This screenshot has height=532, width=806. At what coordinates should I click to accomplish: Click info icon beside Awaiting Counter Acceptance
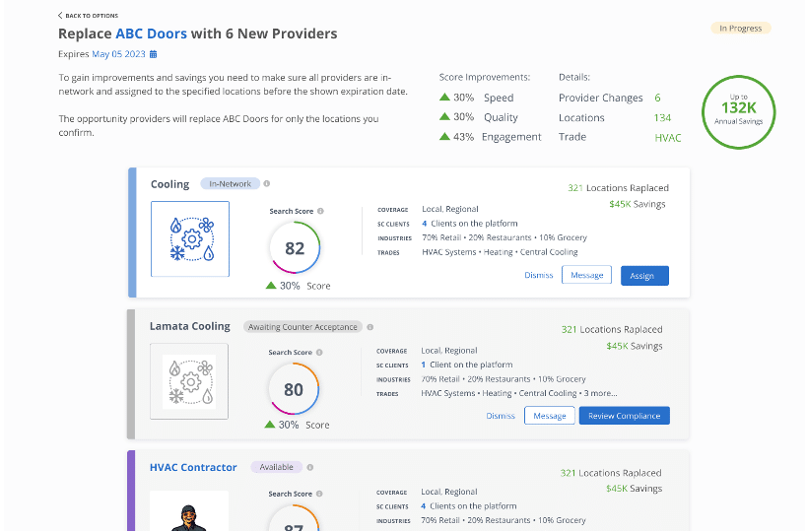369,326
